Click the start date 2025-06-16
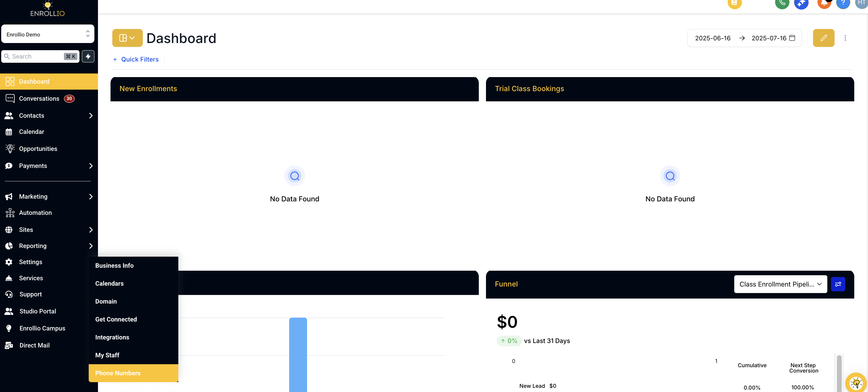Screen dimensions: 868x392 (x=713, y=38)
